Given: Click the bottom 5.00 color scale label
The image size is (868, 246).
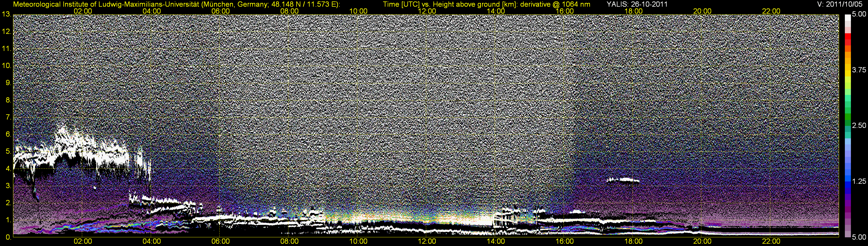Looking at the screenshot, I should point(859,237).
